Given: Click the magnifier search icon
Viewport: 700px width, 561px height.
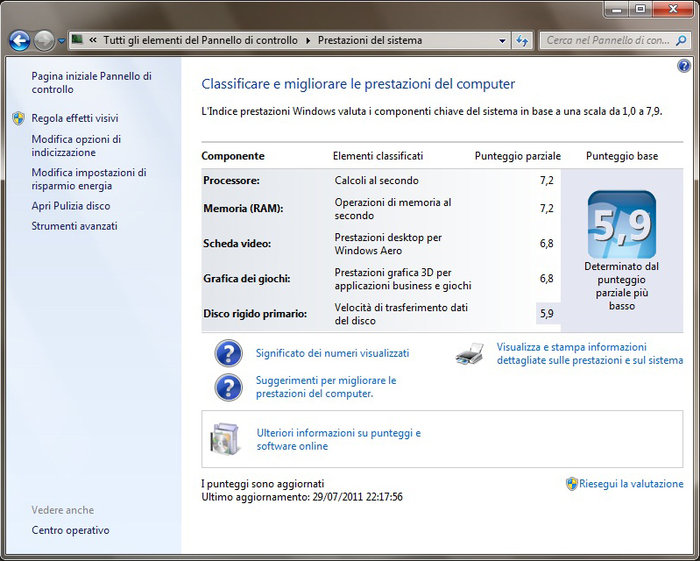Looking at the screenshot, I should (x=681, y=41).
